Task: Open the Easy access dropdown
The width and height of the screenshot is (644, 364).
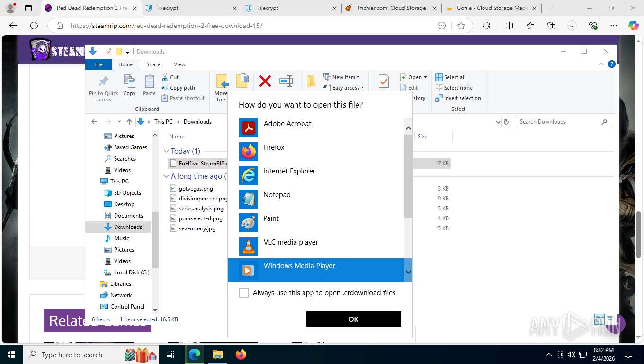Action: click(344, 88)
